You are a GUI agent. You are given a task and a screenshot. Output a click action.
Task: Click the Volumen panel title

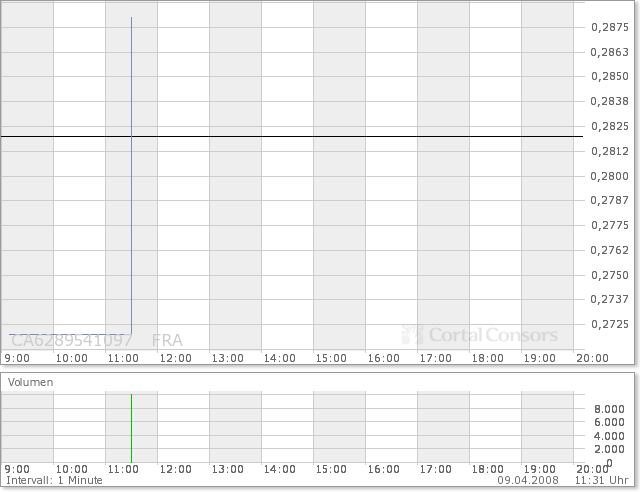pyautogui.click(x=31, y=383)
